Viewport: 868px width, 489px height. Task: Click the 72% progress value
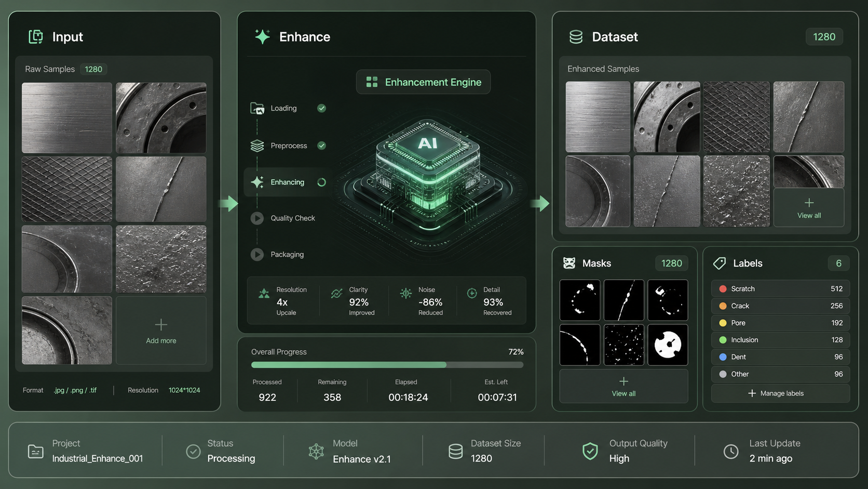(x=516, y=352)
